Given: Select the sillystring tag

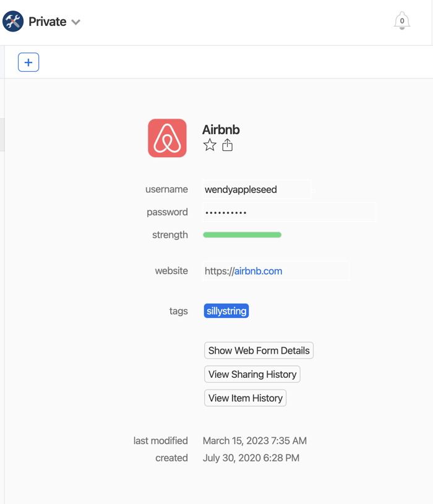Looking at the screenshot, I should (x=226, y=311).
